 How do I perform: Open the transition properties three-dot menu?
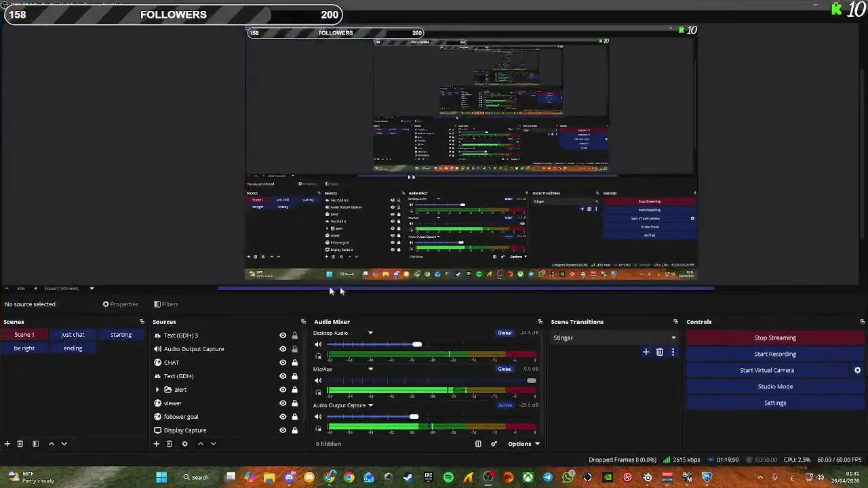pos(673,352)
